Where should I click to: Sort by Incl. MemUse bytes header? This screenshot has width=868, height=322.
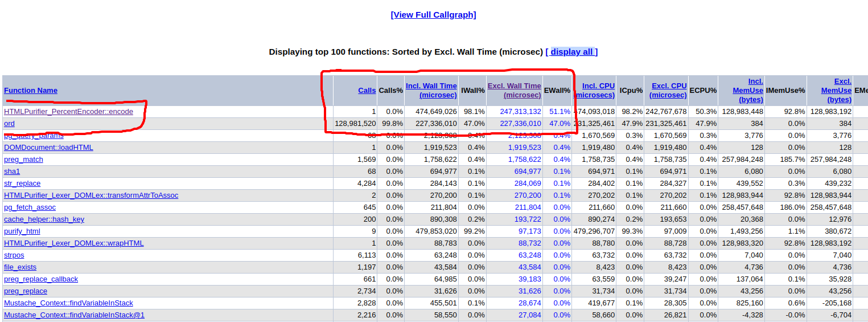tap(748, 91)
